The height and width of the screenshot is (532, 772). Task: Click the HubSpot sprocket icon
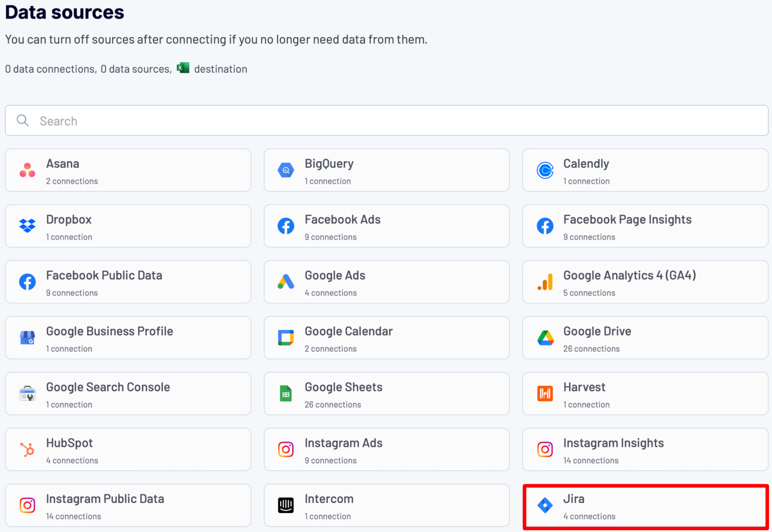click(x=27, y=449)
